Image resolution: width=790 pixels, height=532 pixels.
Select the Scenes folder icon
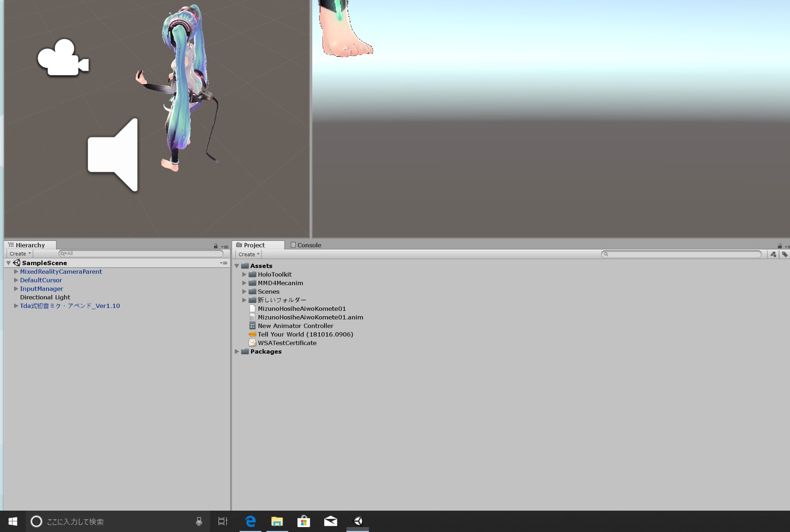pos(253,291)
